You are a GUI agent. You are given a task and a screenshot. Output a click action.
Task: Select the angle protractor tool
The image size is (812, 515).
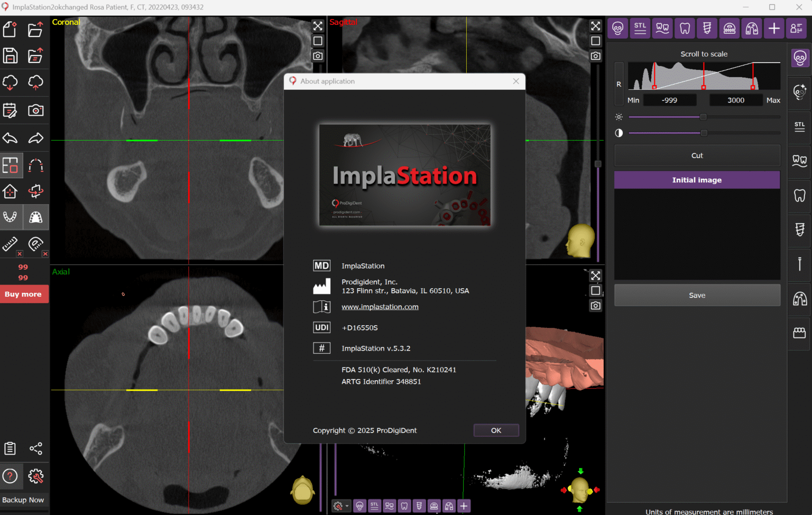[35, 244]
